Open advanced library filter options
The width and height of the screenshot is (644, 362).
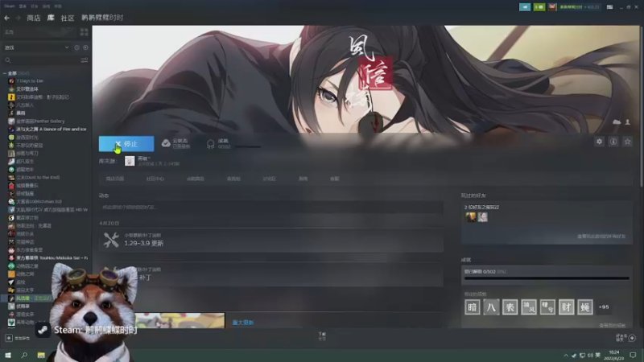[85, 60]
